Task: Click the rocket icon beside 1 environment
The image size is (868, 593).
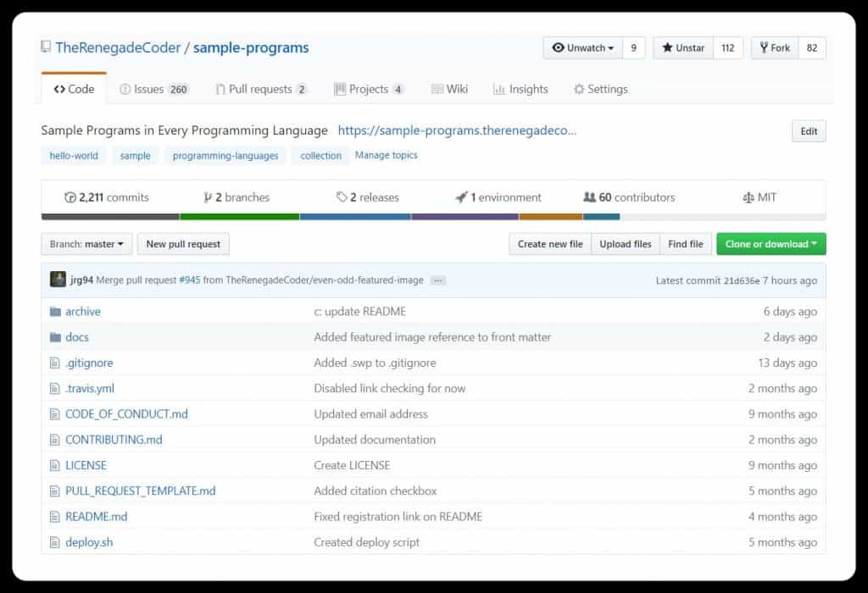Action: (459, 197)
